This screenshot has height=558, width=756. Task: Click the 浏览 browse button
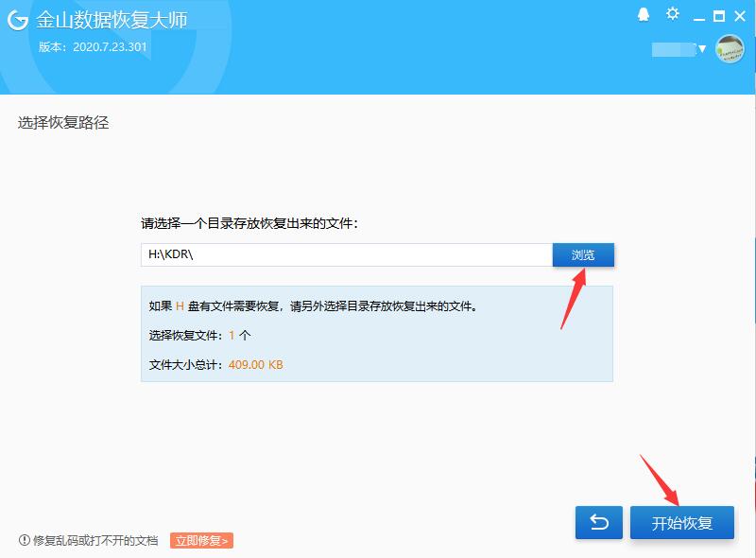(x=585, y=254)
